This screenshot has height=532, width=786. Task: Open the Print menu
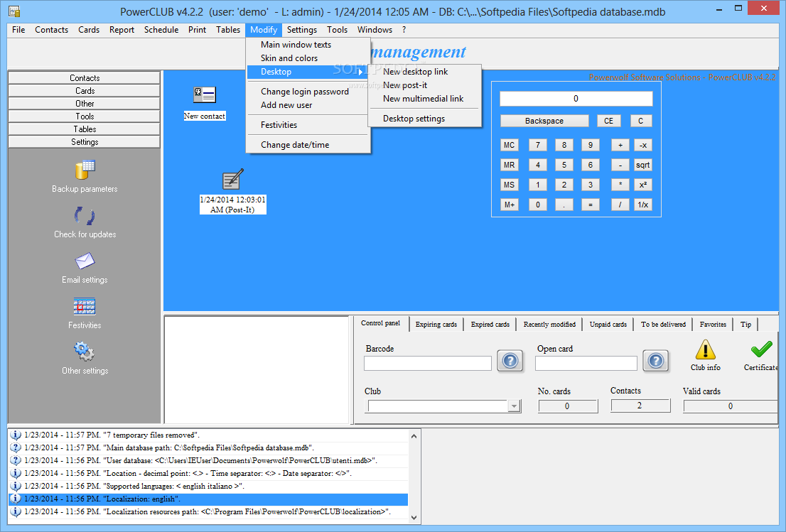[x=197, y=30]
